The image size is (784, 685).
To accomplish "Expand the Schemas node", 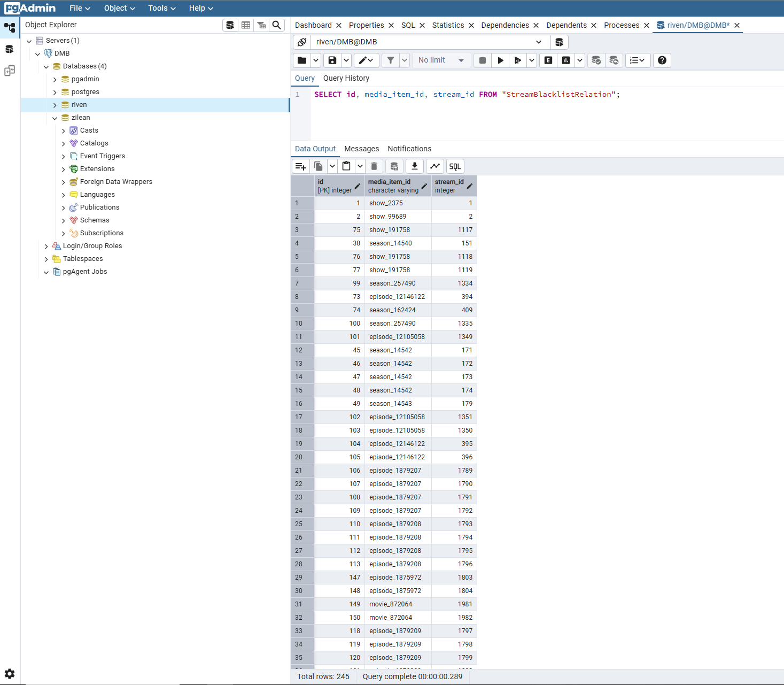I will 64,221.
